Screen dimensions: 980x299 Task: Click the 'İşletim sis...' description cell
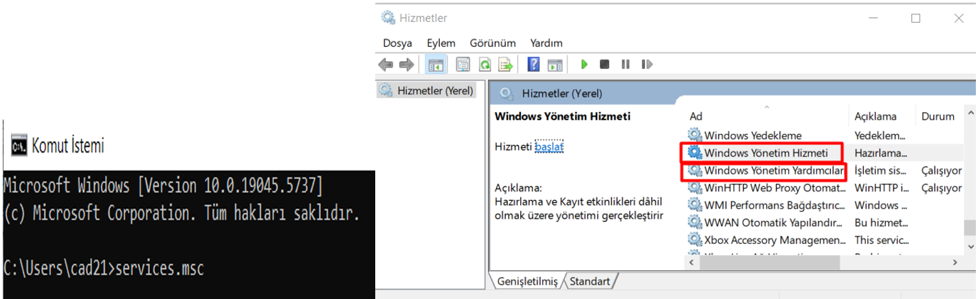[x=881, y=170]
